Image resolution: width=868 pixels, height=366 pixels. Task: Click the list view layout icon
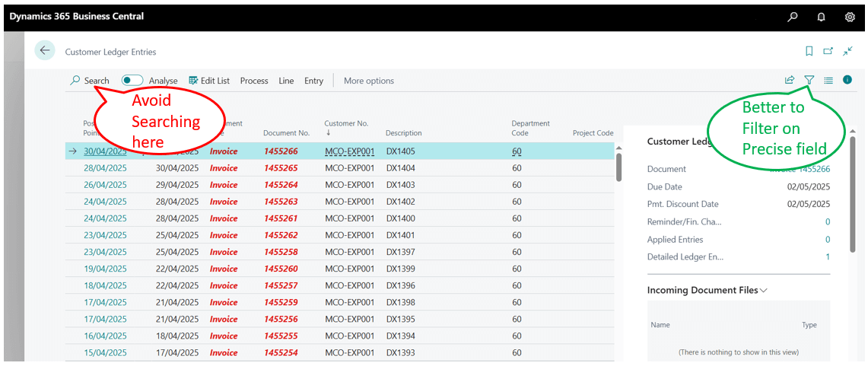point(828,81)
